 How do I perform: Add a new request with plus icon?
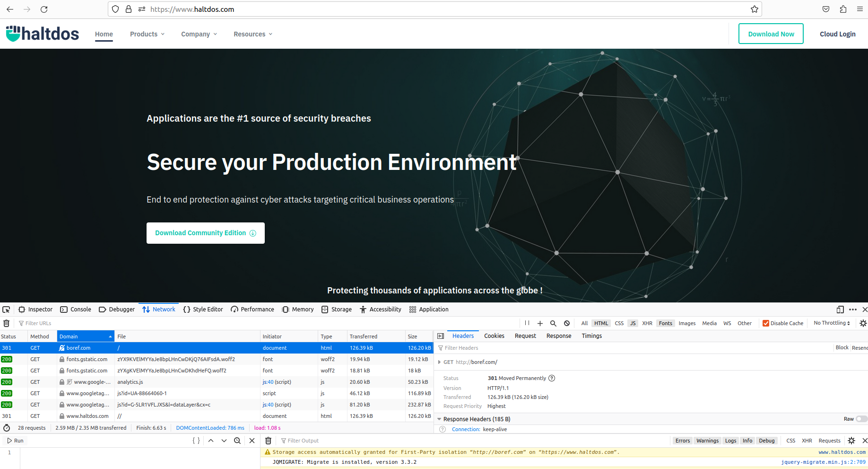(x=540, y=323)
